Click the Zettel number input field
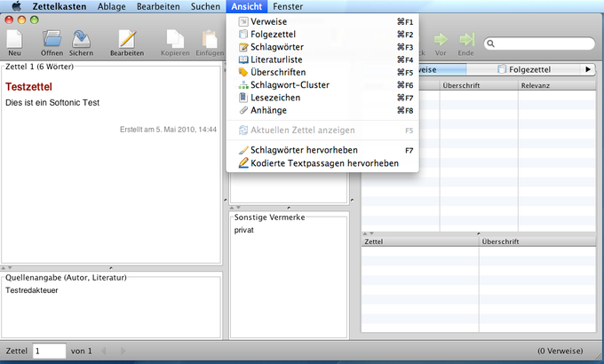 tap(49, 351)
